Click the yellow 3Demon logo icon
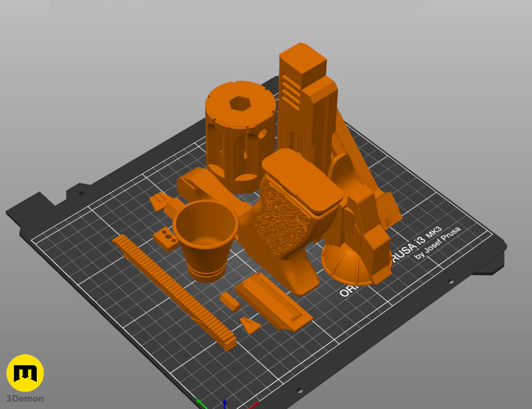The image size is (532, 409). (25, 373)
